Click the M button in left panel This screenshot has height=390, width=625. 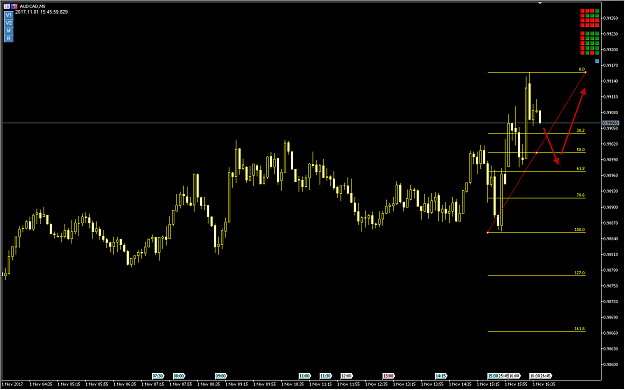9,31
